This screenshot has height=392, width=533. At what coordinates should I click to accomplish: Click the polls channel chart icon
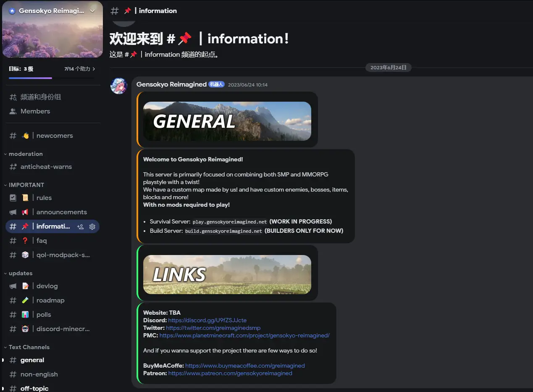[25, 314]
